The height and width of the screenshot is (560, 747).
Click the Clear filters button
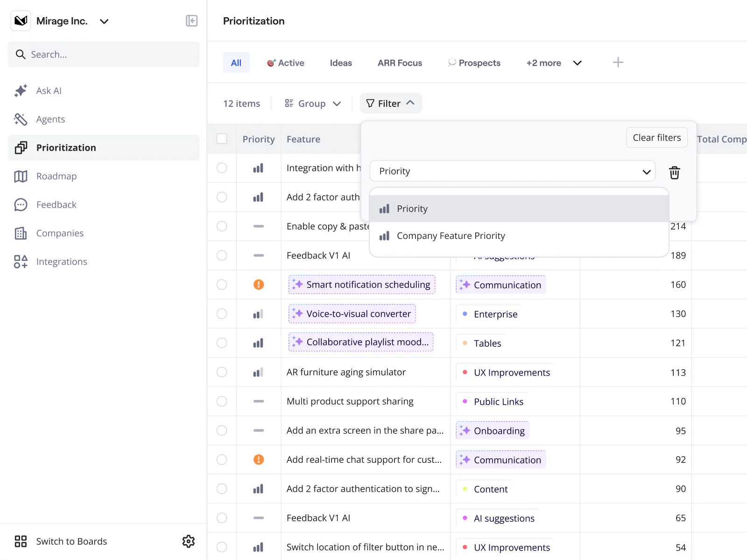(656, 138)
